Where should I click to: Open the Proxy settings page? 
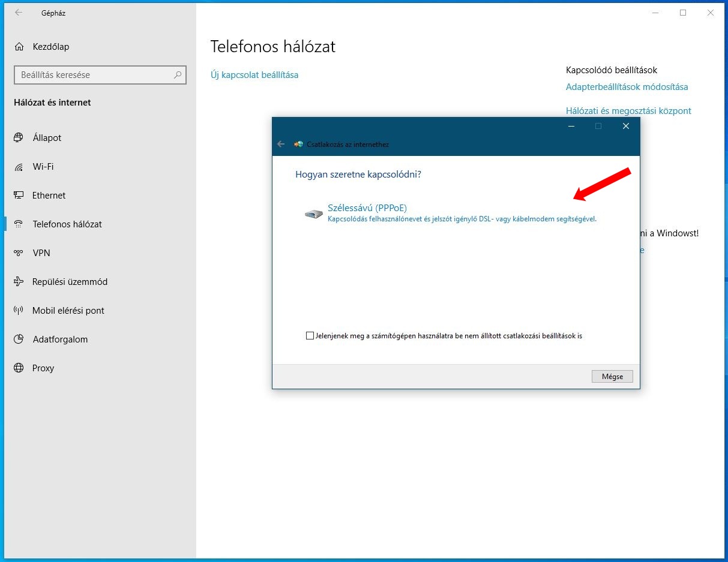pyautogui.click(x=43, y=368)
